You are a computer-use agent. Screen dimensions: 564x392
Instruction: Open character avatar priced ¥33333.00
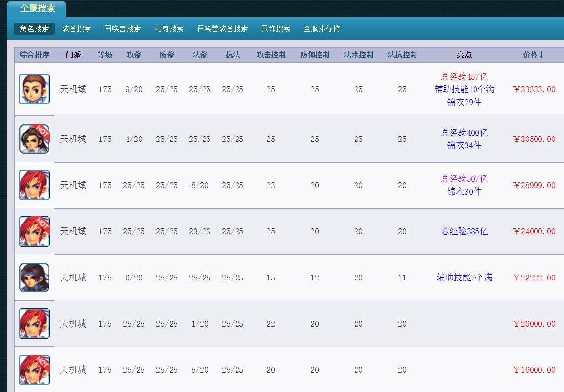point(34,89)
